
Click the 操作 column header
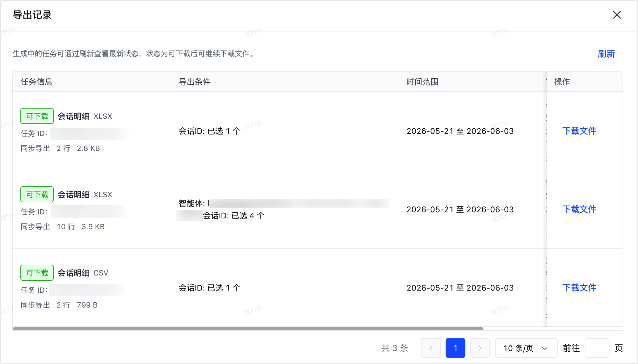point(562,82)
